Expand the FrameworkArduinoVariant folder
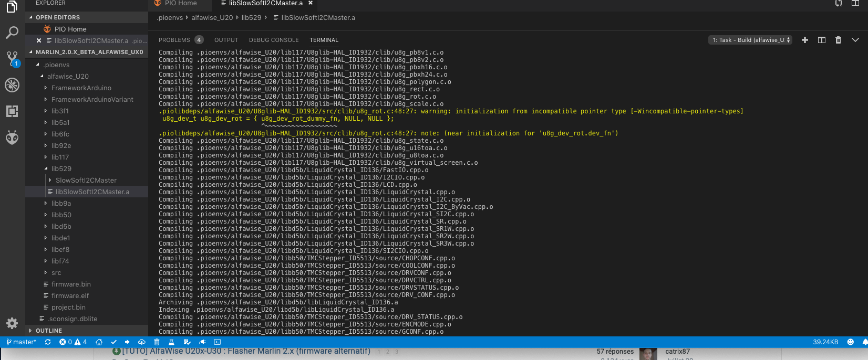Screen dimensions: 868x360 (87, 99)
